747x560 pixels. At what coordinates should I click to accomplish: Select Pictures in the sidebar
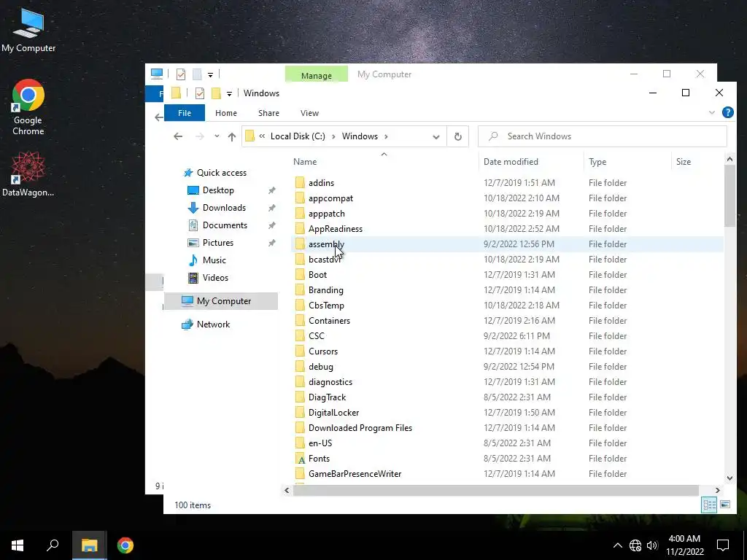coord(217,243)
